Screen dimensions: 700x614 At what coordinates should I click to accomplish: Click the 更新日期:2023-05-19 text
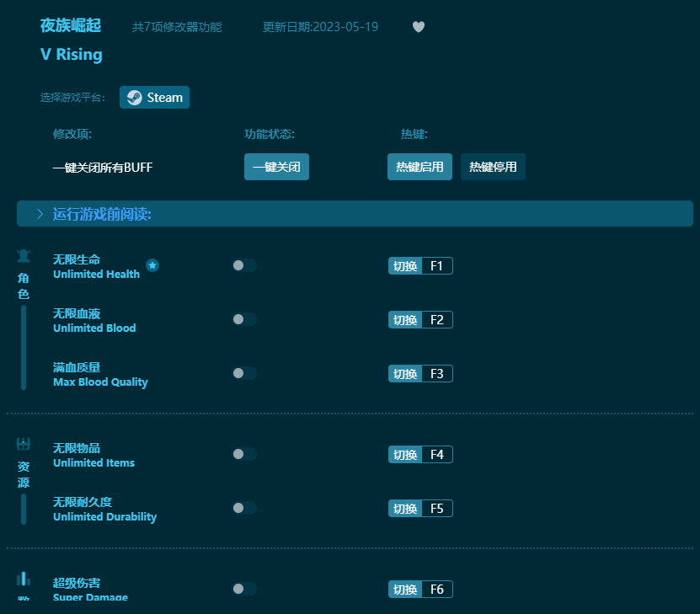pyautogui.click(x=320, y=27)
